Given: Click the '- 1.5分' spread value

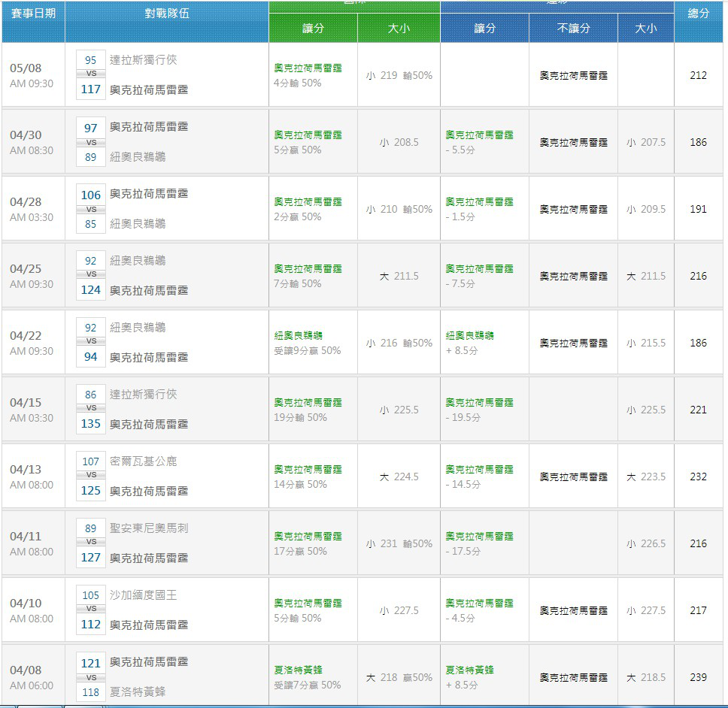Looking at the screenshot, I should click(x=460, y=216).
